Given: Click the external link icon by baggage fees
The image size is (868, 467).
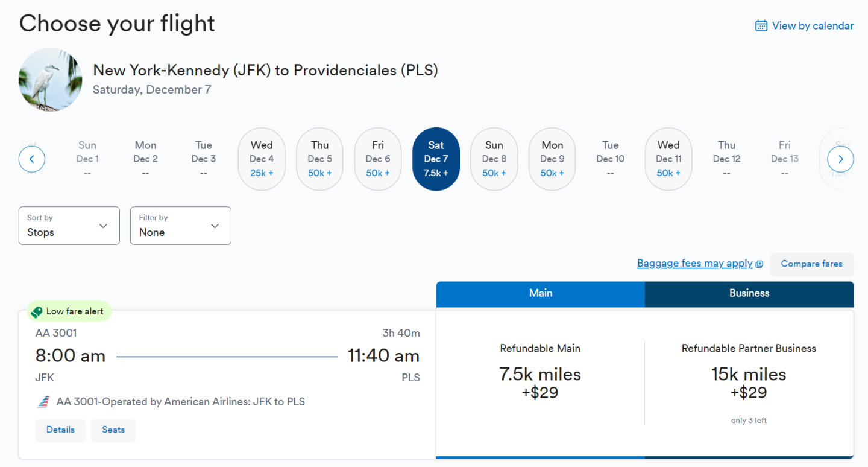Looking at the screenshot, I should point(759,264).
